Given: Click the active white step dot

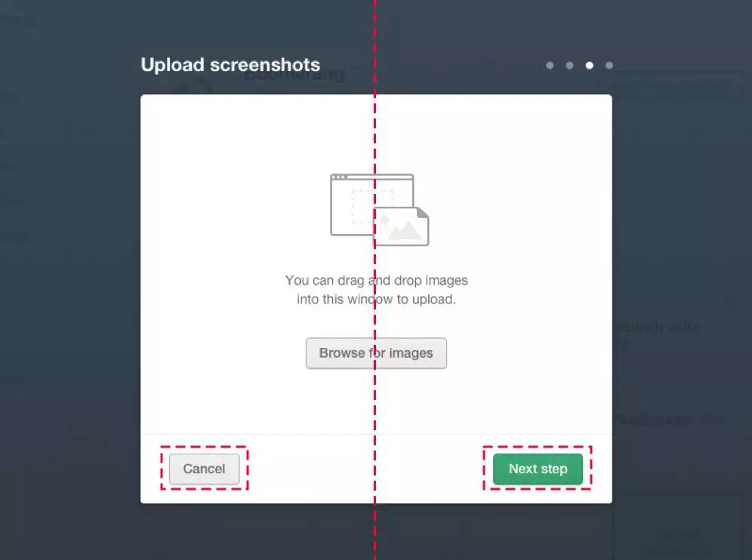Looking at the screenshot, I should [589, 65].
